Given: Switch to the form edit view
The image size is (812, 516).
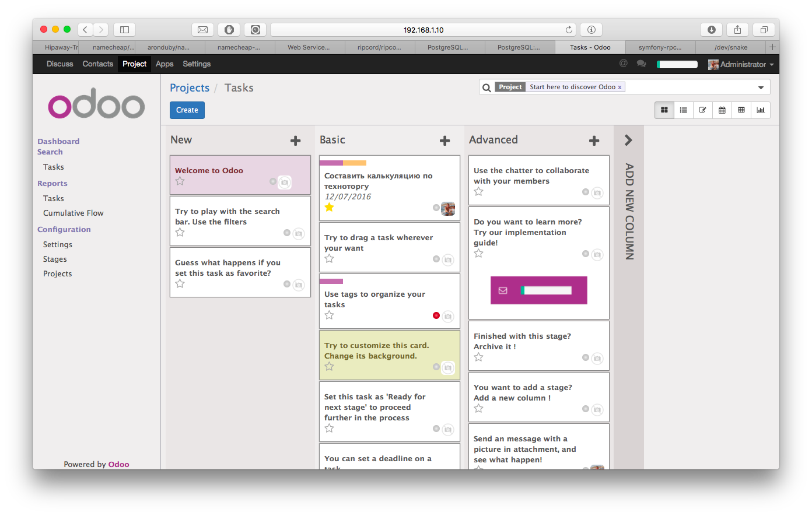Looking at the screenshot, I should (702, 110).
